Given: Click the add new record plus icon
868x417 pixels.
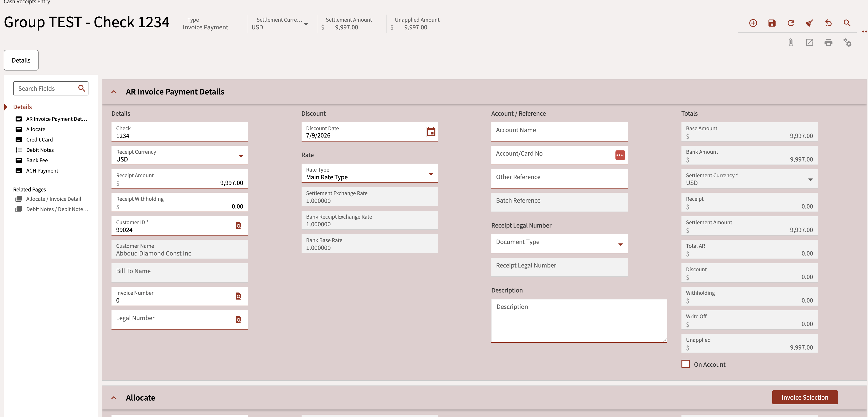Looking at the screenshot, I should pyautogui.click(x=753, y=23).
